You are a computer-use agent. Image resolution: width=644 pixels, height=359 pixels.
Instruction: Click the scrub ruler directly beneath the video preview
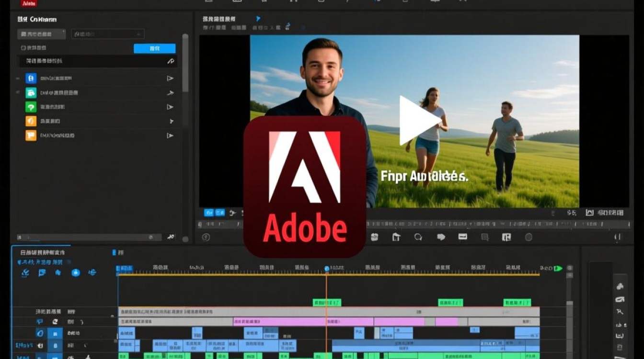pos(413,224)
